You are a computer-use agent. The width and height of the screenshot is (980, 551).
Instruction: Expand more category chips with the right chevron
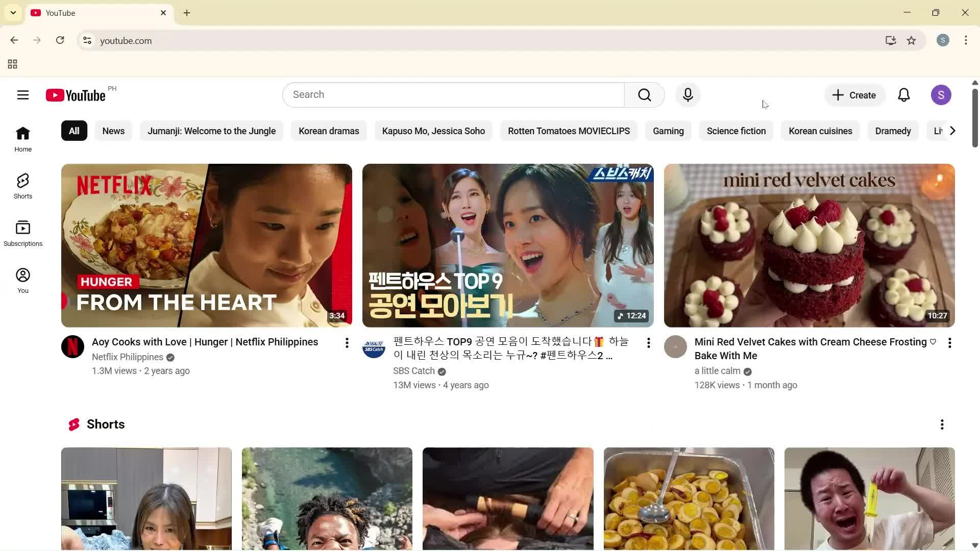pyautogui.click(x=951, y=131)
